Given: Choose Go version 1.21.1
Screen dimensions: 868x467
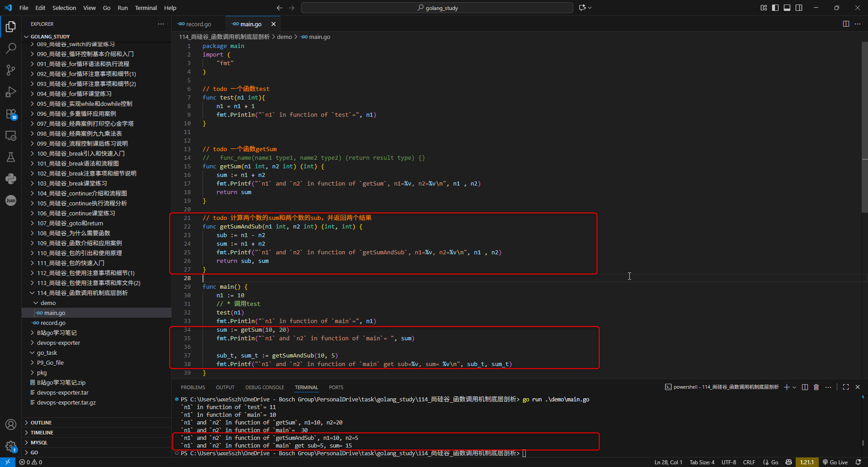Looking at the screenshot, I should point(807,462).
